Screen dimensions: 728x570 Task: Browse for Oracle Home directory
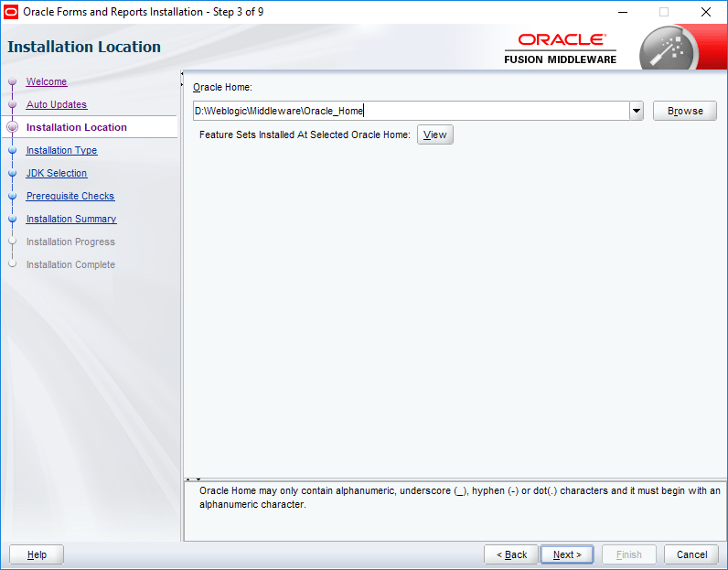coord(685,111)
